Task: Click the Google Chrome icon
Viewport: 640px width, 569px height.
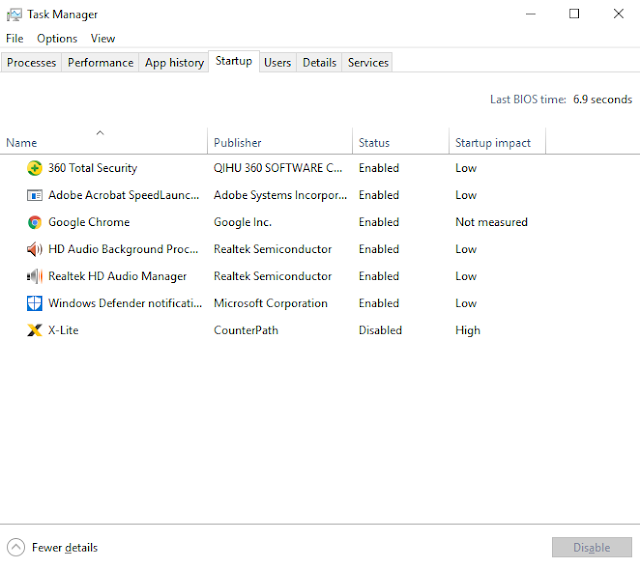Action: pos(35,222)
